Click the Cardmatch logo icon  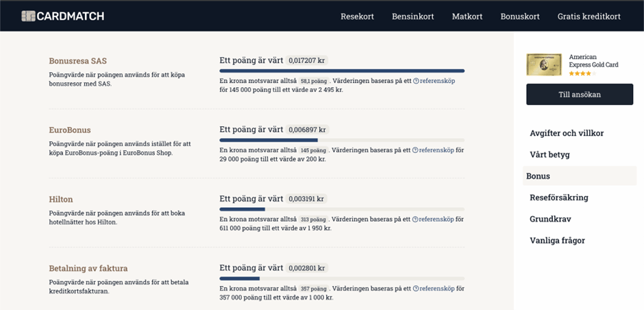coord(28,16)
